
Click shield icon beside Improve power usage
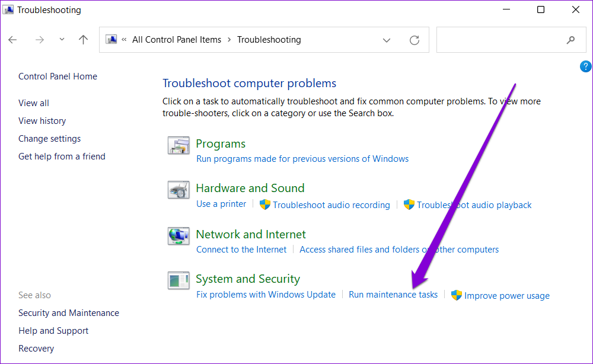pyautogui.click(x=457, y=295)
